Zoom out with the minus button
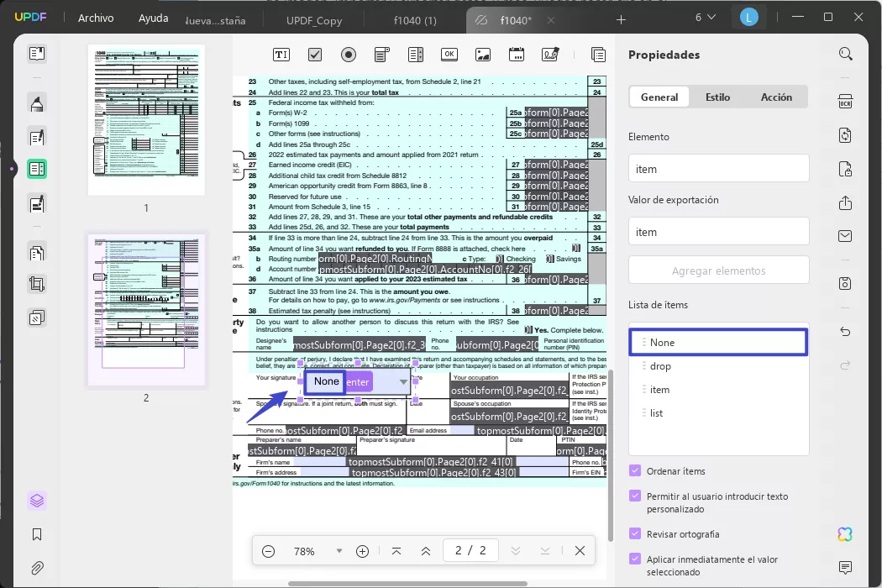The height and width of the screenshot is (588, 882). click(268, 551)
